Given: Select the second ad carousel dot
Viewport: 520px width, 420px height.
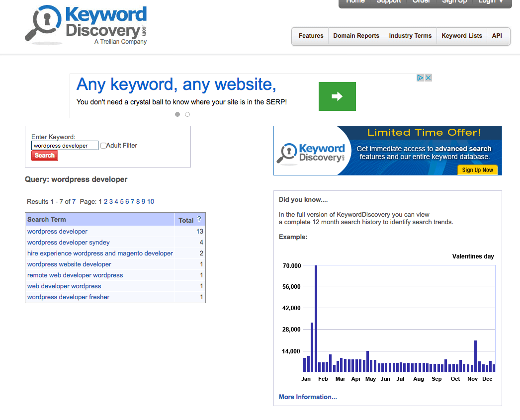Looking at the screenshot, I should coord(187,114).
